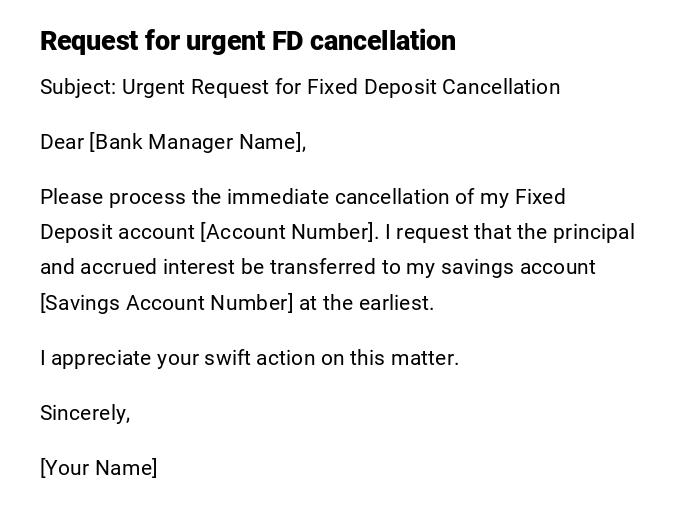Click the sentence "I appreciate your swift action"

point(249,358)
